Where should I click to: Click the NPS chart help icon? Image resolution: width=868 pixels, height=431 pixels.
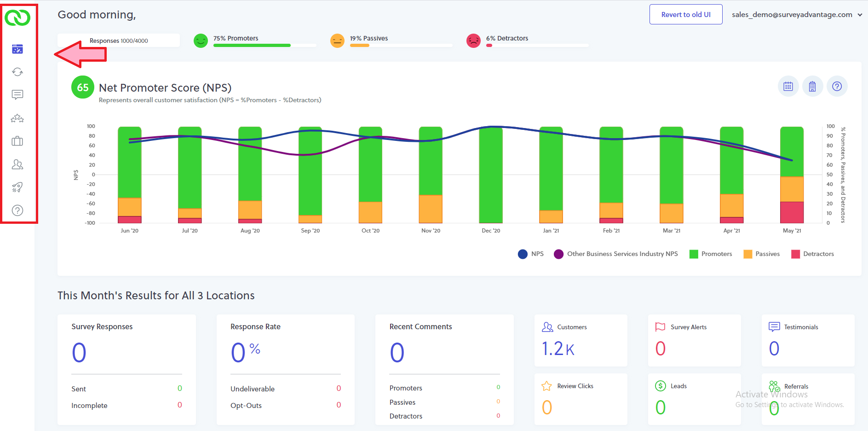(x=837, y=86)
